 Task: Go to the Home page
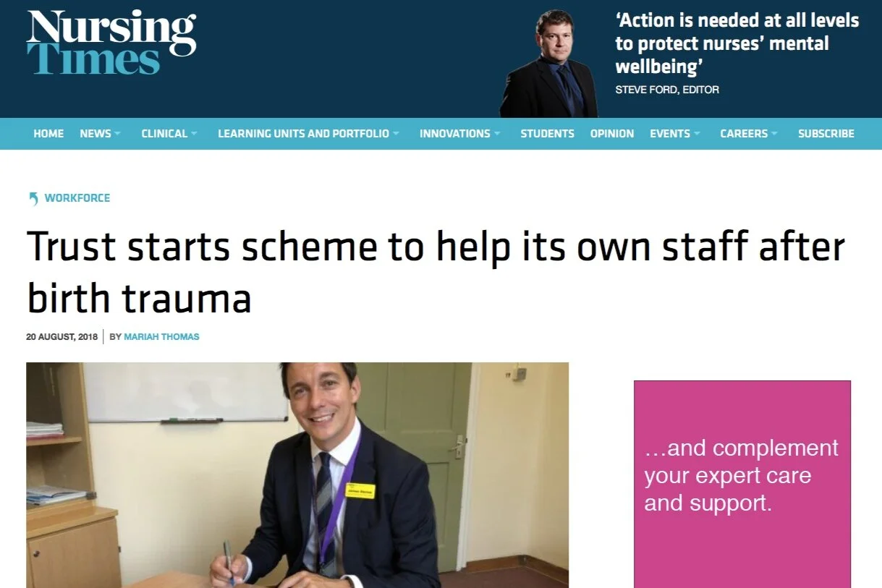point(48,134)
